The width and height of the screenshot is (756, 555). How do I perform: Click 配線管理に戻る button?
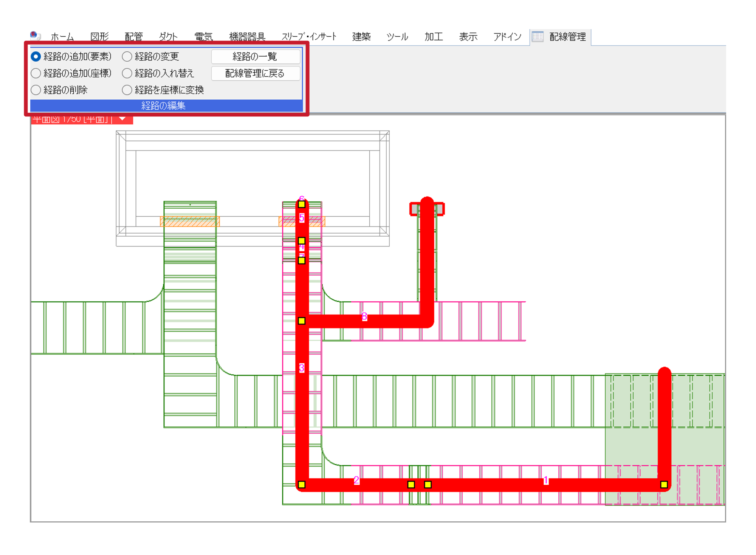(x=255, y=73)
